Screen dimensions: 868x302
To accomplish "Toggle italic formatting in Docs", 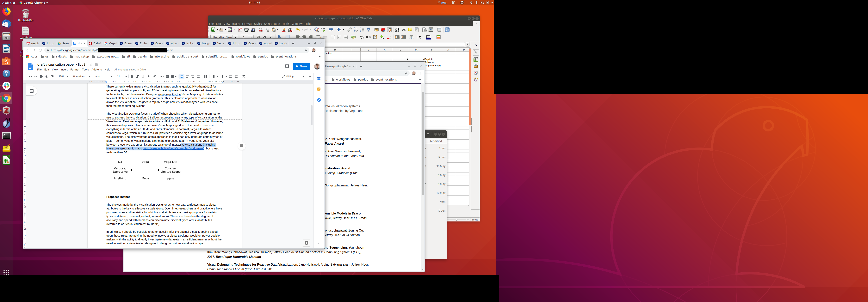I will pyautogui.click(x=138, y=76).
